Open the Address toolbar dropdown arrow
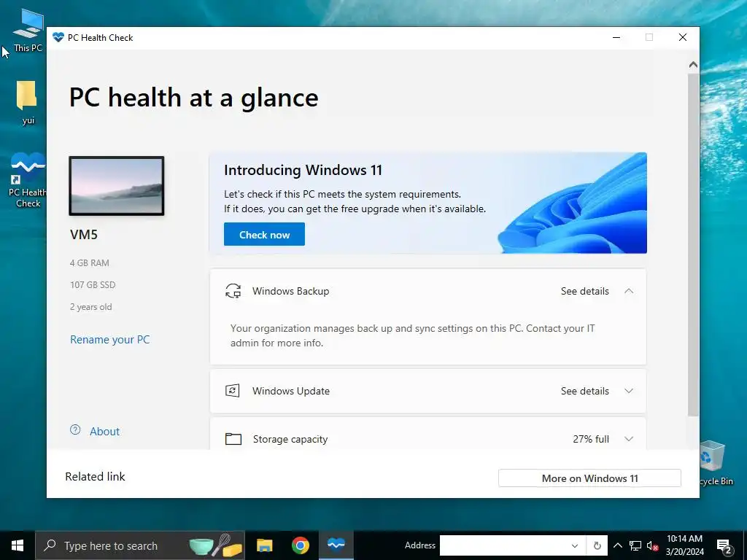 (575, 545)
